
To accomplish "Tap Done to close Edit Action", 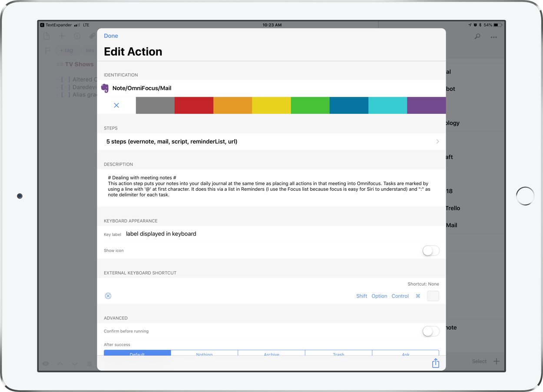I will click(x=111, y=36).
